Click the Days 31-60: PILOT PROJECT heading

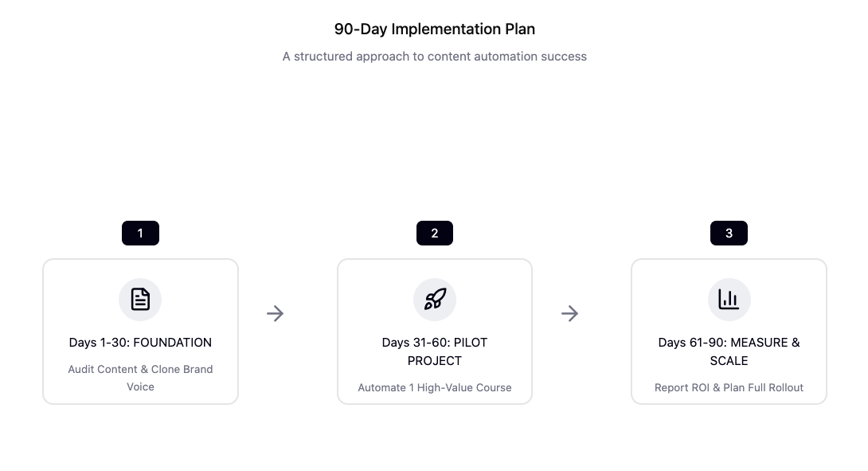coord(435,351)
